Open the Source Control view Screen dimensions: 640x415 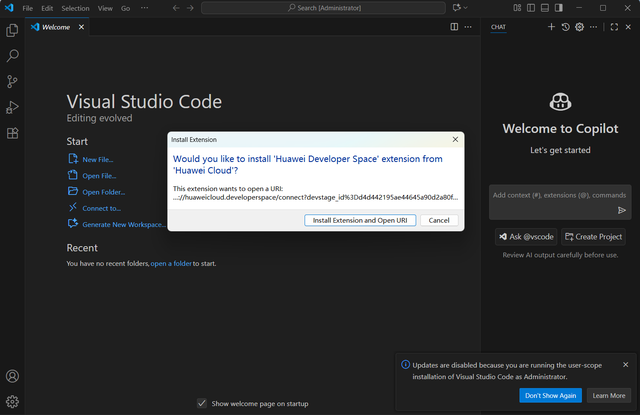pyautogui.click(x=12, y=81)
